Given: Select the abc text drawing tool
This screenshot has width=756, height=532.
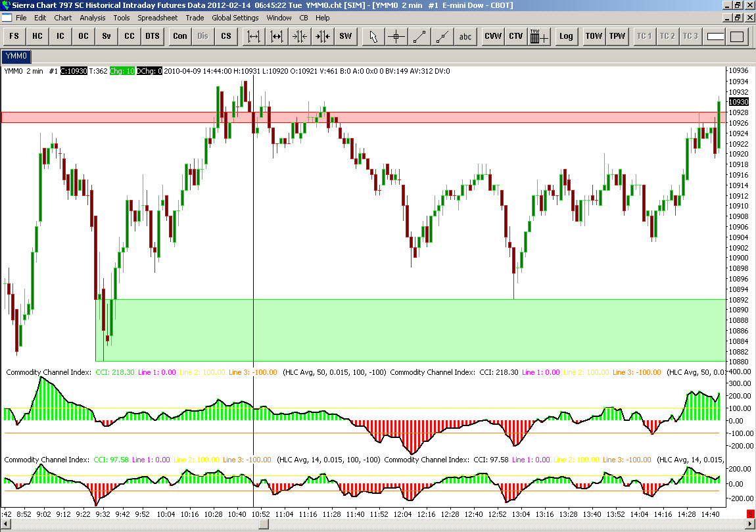Looking at the screenshot, I should [465, 36].
